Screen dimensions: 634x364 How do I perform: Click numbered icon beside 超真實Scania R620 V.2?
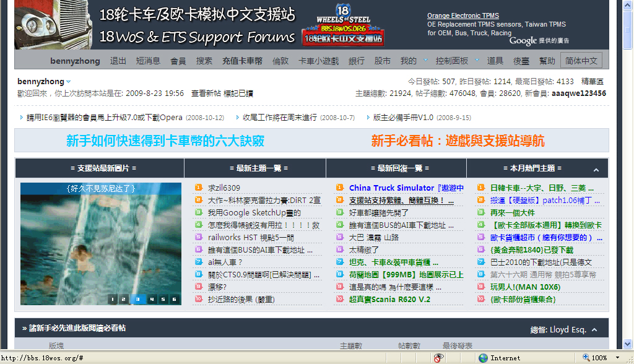point(340,299)
